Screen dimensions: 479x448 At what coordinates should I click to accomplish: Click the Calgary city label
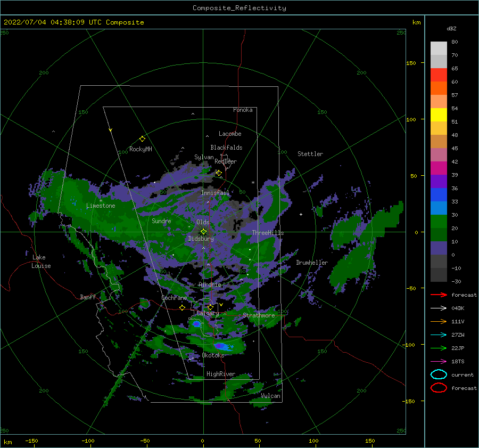pos(208,313)
